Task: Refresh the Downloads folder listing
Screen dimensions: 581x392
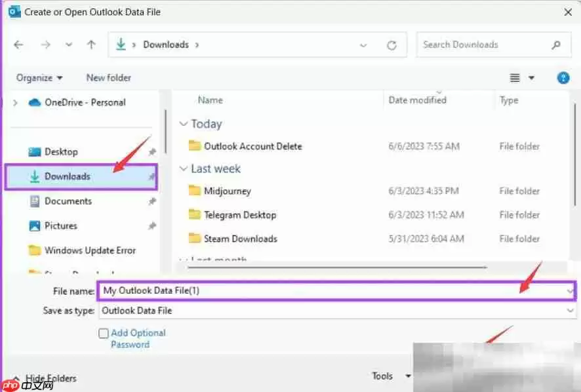Action: click(392, 45)
